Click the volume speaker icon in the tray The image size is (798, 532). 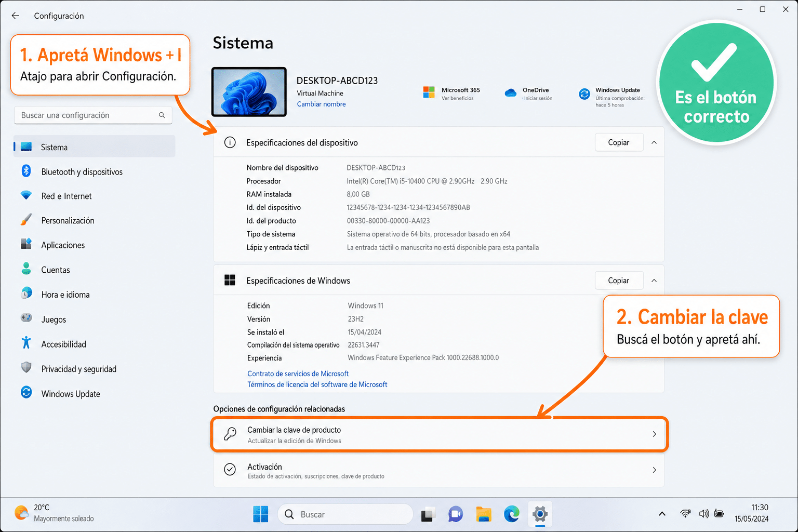pos(704,514)
